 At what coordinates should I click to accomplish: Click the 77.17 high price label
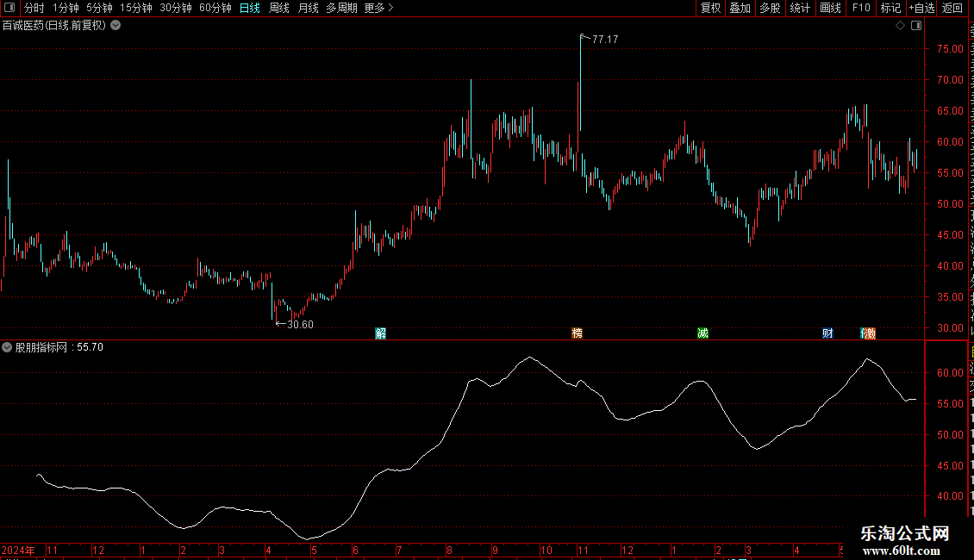[605, 39]
